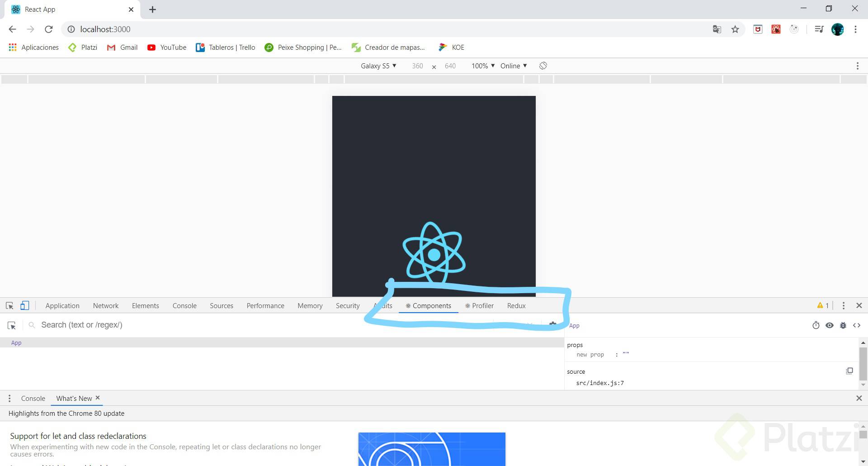Click the bug icon to log App component data
868x466 pixels.
click(844, 325)
